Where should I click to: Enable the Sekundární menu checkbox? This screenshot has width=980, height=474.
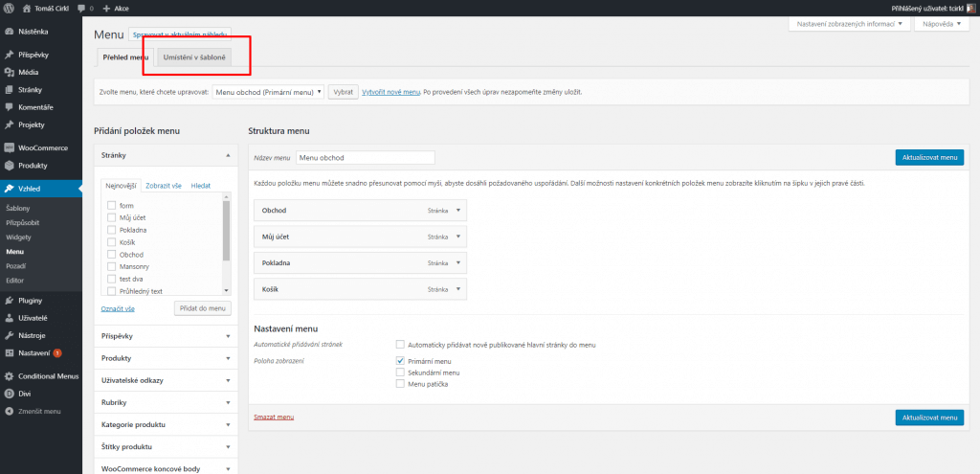[400, 372]
